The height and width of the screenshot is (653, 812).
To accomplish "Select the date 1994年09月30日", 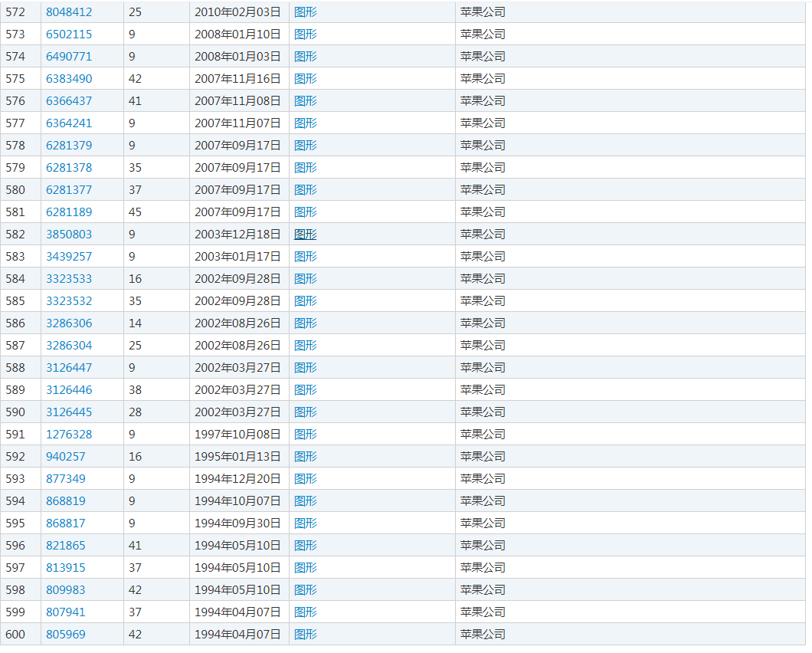I will click(x=237, y=523).
